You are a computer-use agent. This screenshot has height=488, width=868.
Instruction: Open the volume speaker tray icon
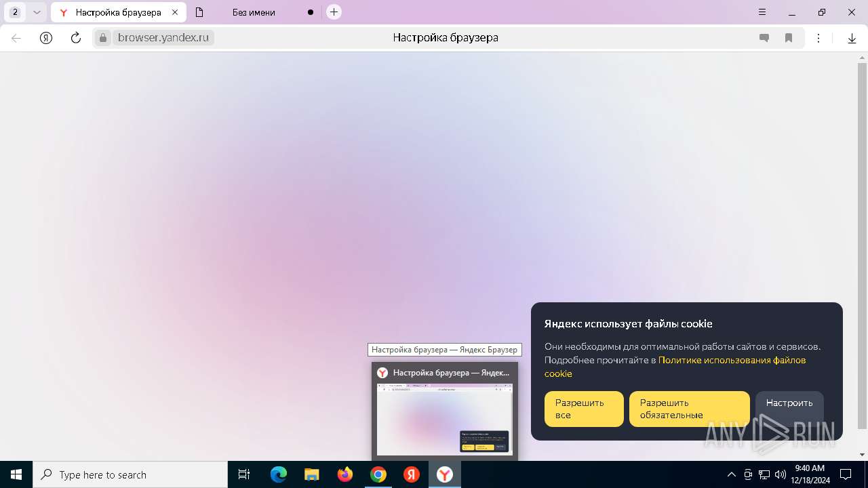(781, 474)
